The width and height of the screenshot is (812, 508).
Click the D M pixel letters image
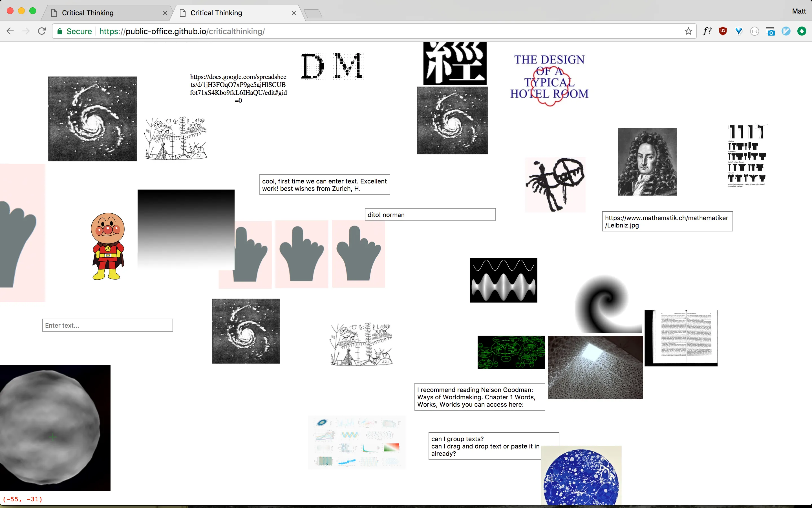coord(332,65)
